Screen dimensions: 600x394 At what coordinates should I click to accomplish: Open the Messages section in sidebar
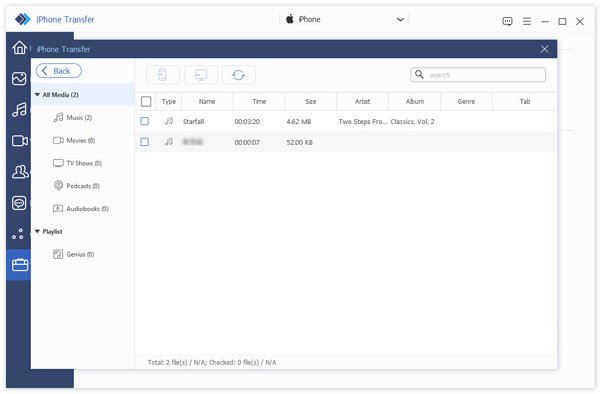pyautogui.click(x=19, y=203)
